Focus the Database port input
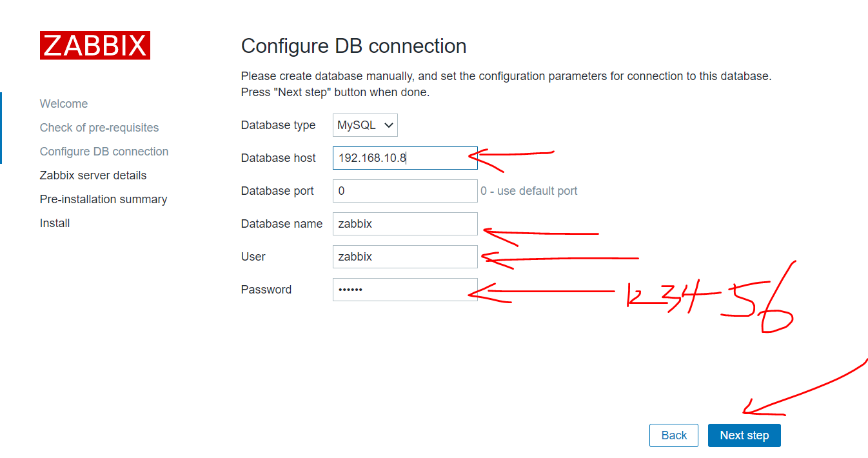This screenshot has width=868, height=458. click(404, 191)
